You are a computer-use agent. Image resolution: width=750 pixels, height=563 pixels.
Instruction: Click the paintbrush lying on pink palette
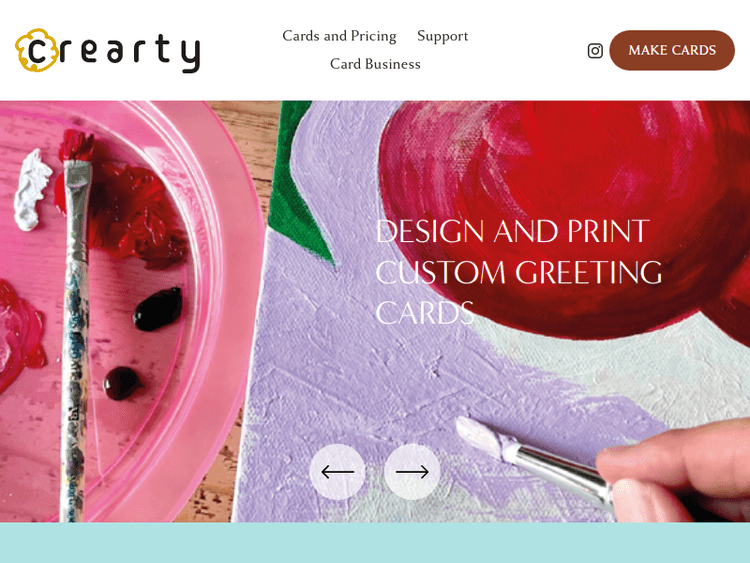click(76, 325)
